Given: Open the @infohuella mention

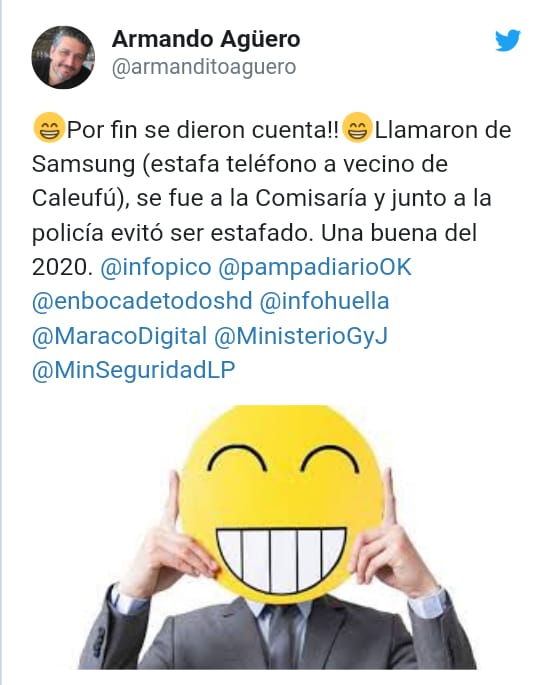Looking at the screenshot, I should coord(324,301).
